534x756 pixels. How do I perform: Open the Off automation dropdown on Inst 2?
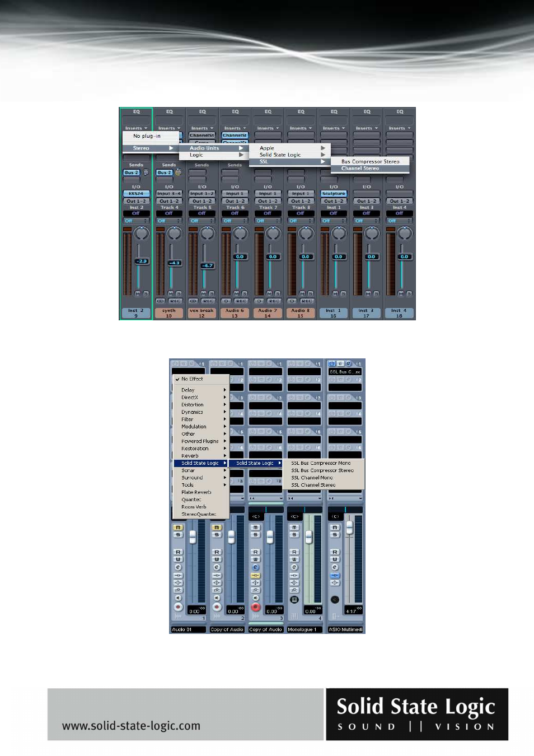tap(136, 221)
